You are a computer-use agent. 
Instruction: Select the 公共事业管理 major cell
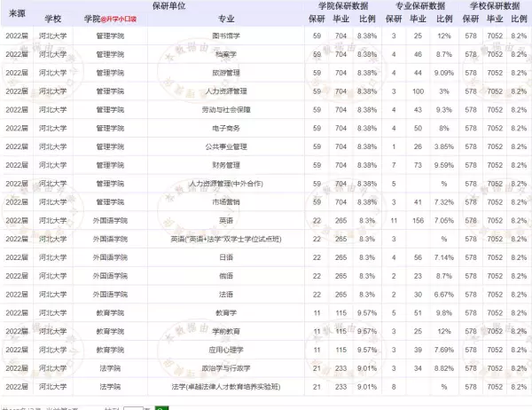pyautogui.click(x=226, y=146)
